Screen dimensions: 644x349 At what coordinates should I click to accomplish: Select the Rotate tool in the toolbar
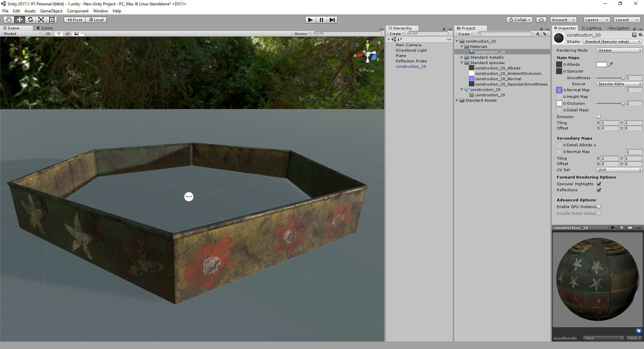[30, 20]
